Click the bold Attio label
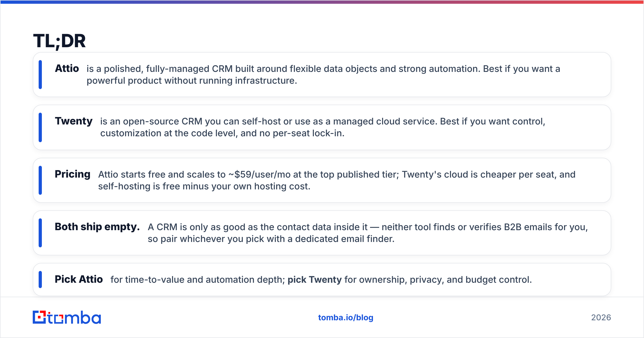 click(67, 68)
